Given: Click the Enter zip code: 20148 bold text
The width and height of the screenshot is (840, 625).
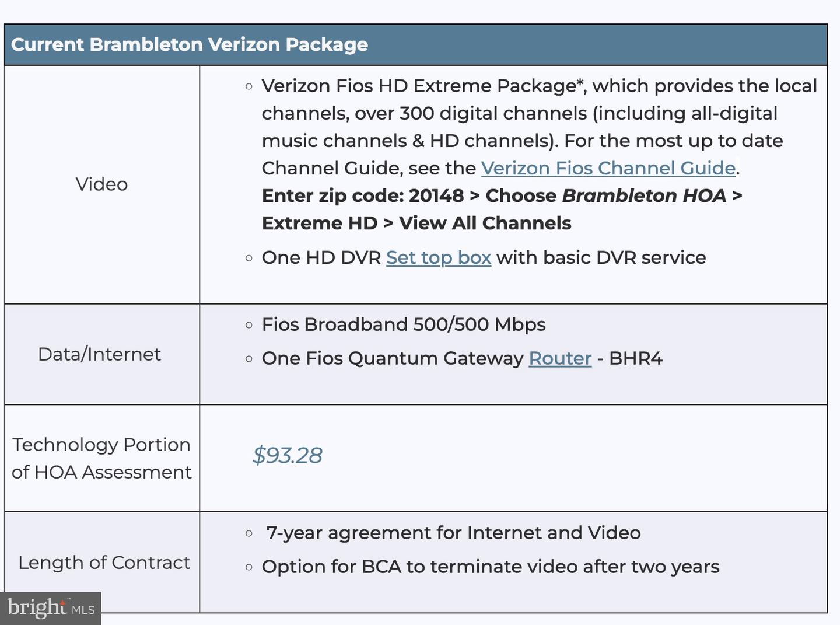Looking at the screenshot, I should pos(363,195).
